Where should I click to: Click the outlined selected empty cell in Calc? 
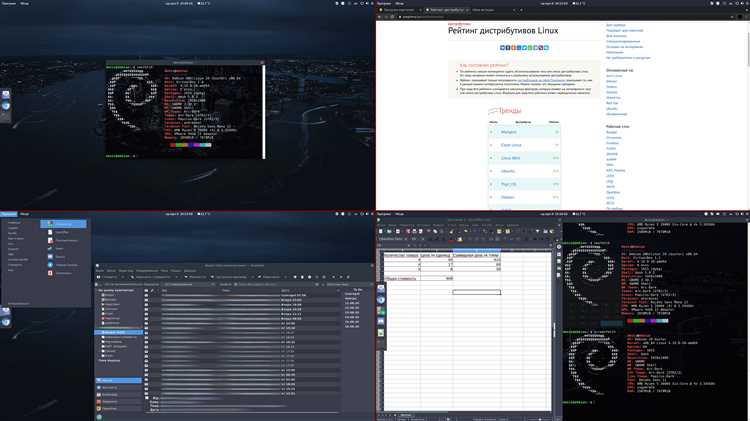(x=476, y=292)
